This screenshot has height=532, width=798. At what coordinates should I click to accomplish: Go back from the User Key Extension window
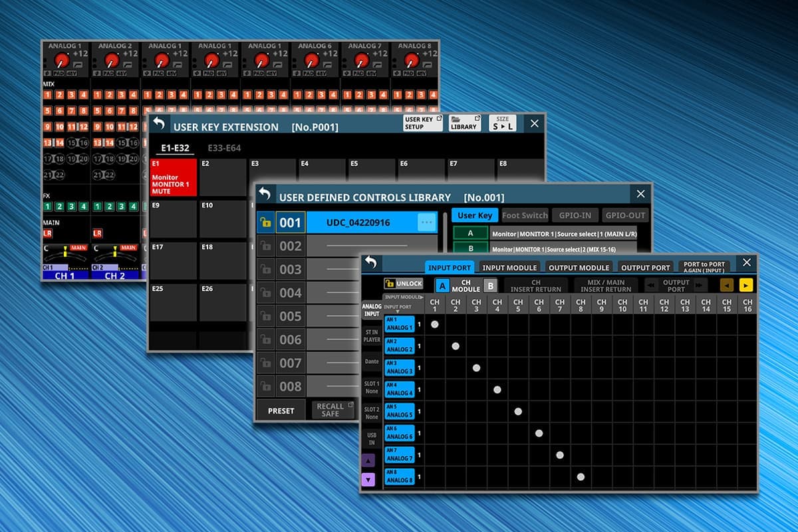tap(158, 123)
